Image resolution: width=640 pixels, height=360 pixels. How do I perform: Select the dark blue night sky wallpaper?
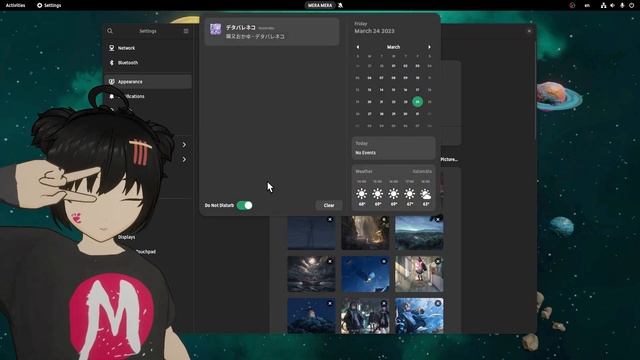[311, 233]
